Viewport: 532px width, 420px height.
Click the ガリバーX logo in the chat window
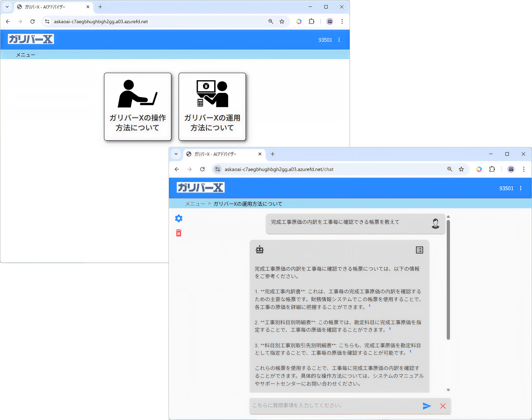pyautogui.click(x=201, y=188)
